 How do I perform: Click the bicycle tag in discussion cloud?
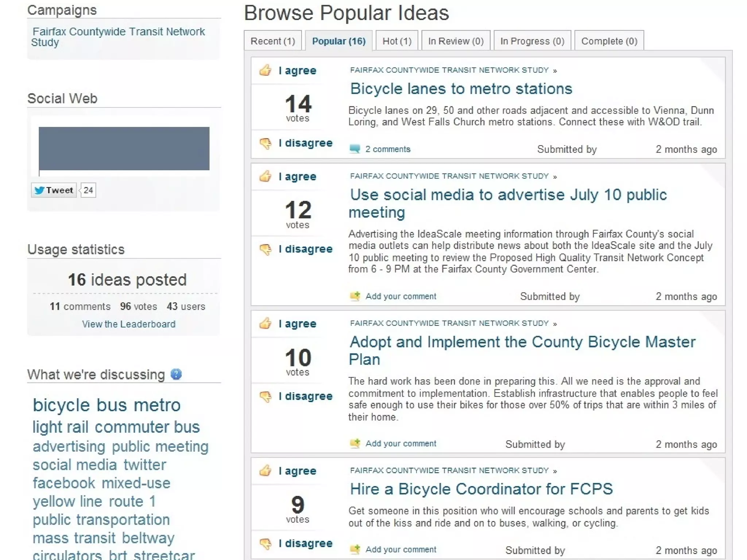pos(61,405)
